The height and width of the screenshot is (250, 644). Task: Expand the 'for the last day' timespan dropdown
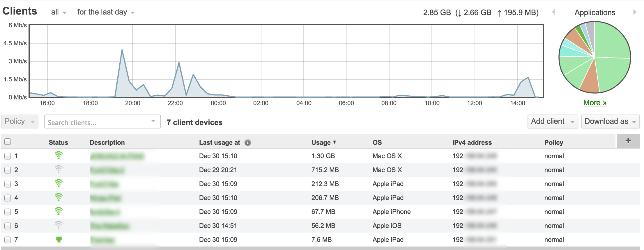106,12
